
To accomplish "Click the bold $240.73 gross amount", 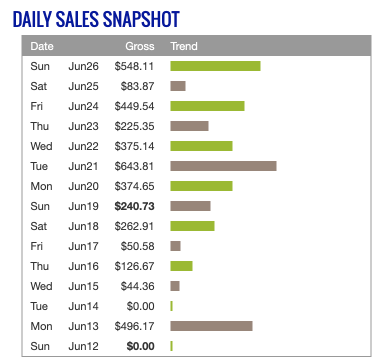I will [x=134, y=206].
